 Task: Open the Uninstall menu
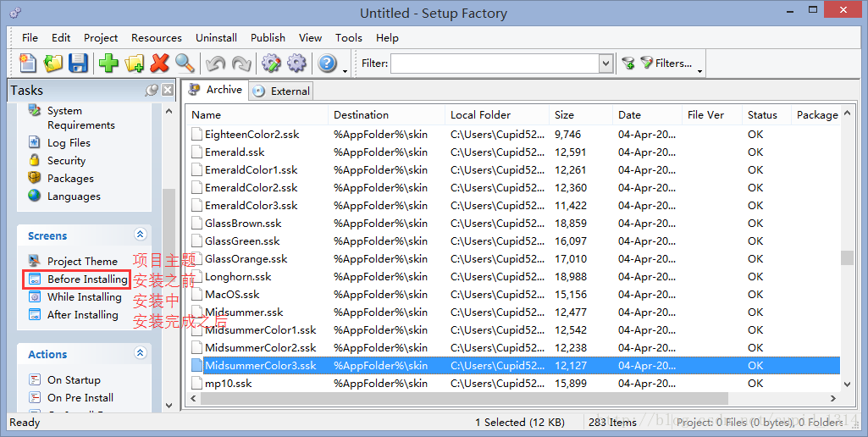(x=217, y=37)
